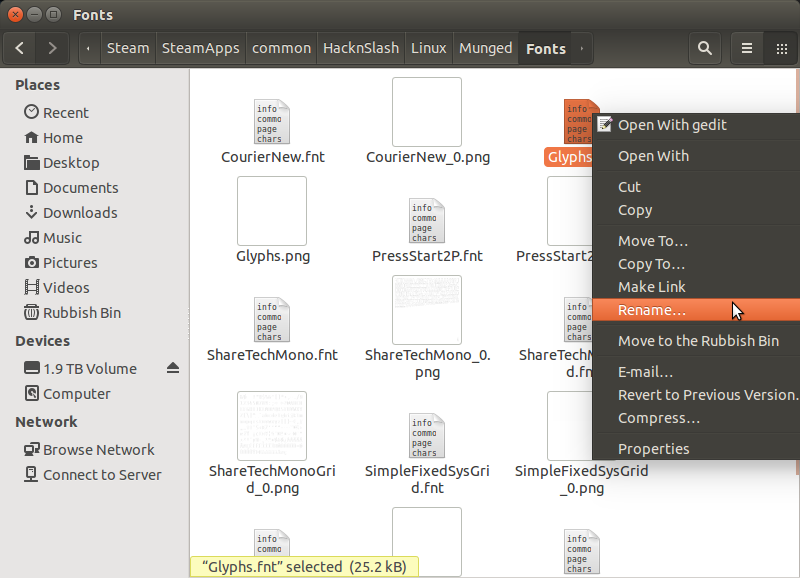The image size is (800, 578).
Task: Expand path bar right scroll arrow
Action: 583,48
